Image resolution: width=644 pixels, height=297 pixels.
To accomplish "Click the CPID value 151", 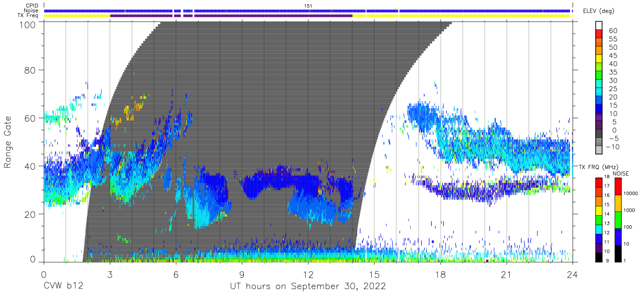I will pos(308,6).
